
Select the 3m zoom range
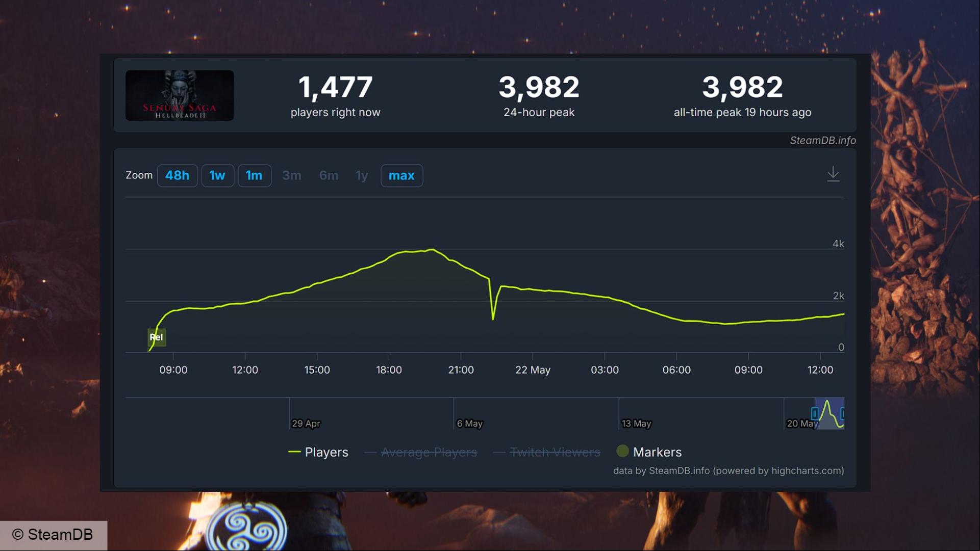coord(292,175)
